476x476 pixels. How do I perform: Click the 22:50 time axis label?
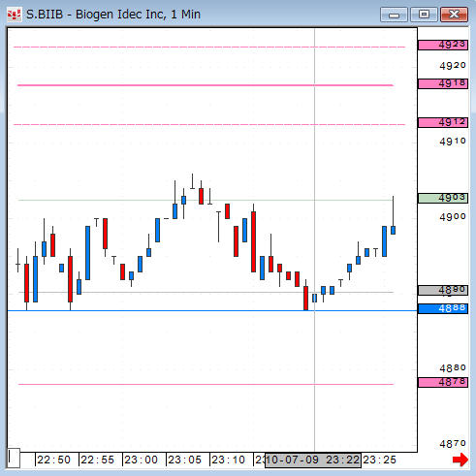[x=53, y=460]
